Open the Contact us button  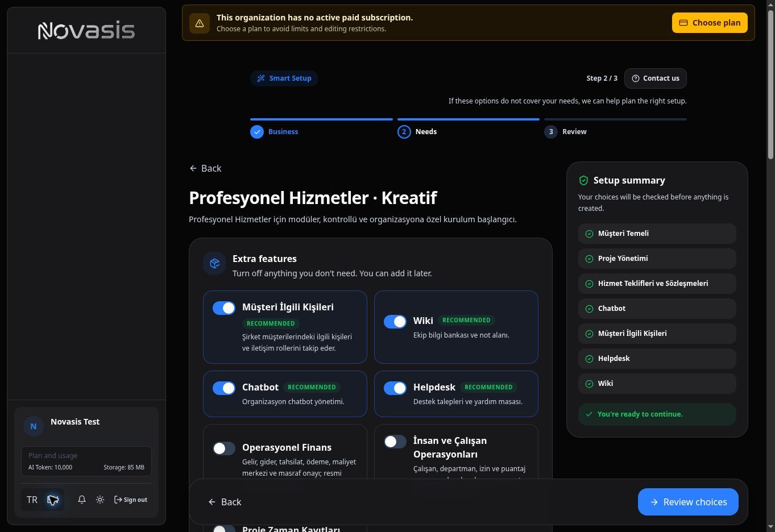click(656, 78)
